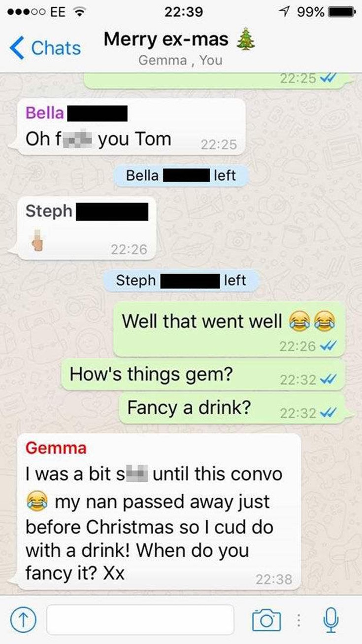Tap the camera icon in input bar
This screenshot has width=362, height=644.
click(266, 620)
